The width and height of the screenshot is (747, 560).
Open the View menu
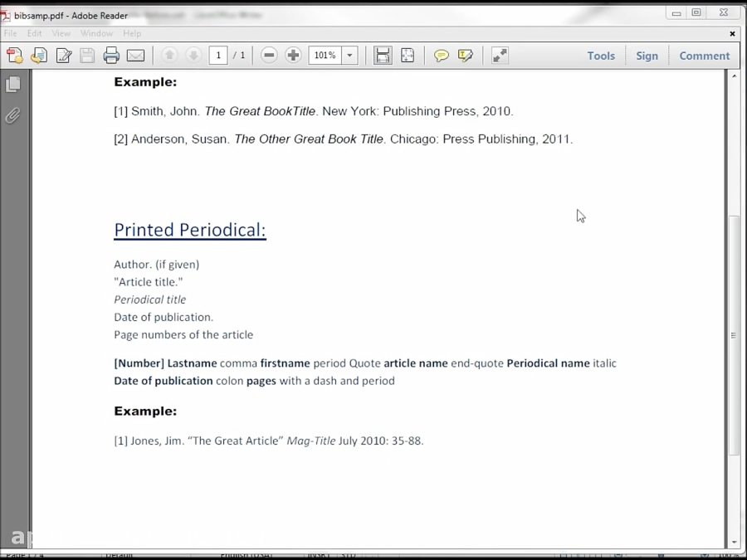(61, 33)
